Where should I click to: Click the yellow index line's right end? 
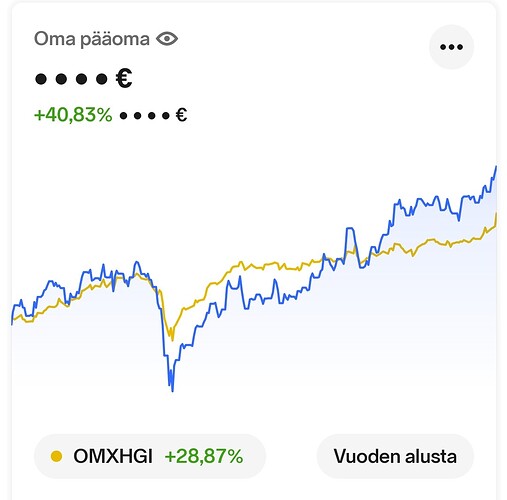496,214
